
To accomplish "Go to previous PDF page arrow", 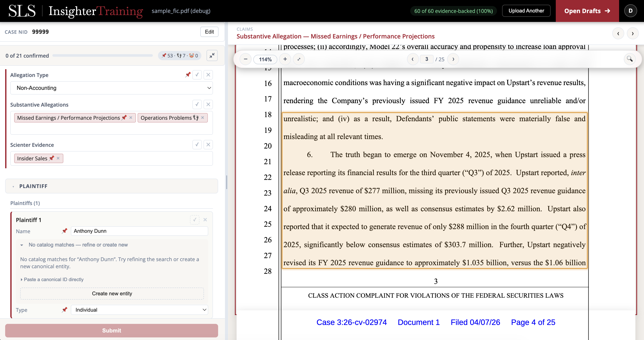I will coord(413,59).
